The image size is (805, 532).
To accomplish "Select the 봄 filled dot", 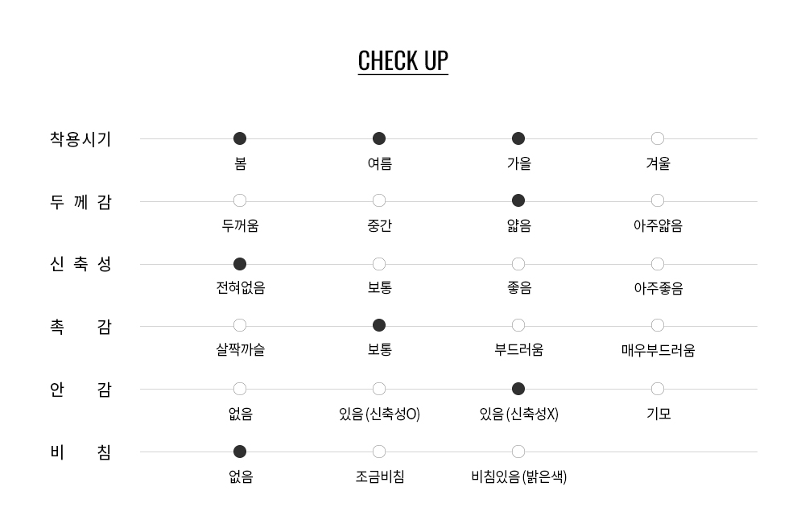I will (x=240, y=138).
